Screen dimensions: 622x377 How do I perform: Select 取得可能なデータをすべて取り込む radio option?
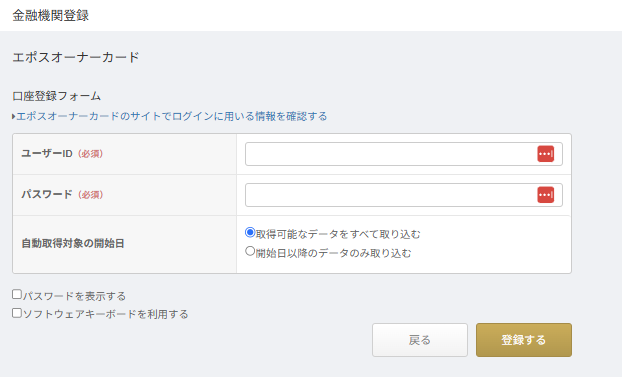(x=250, y=233)
